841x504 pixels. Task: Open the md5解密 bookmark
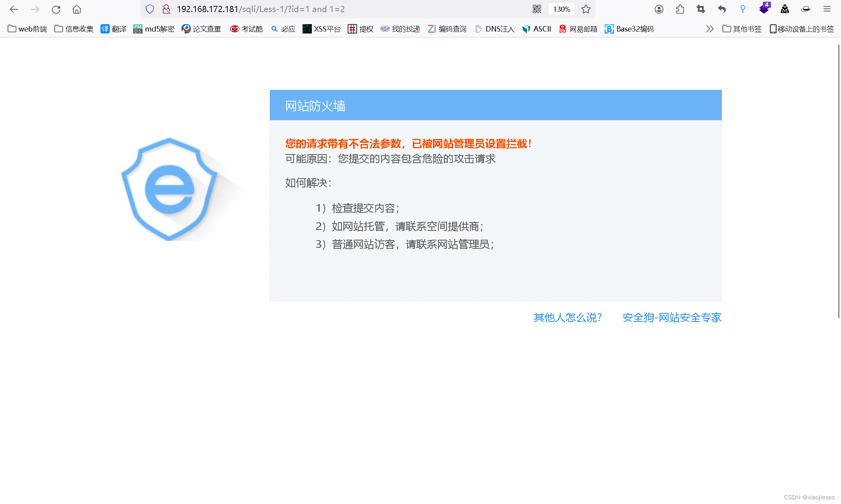(154, 29)
